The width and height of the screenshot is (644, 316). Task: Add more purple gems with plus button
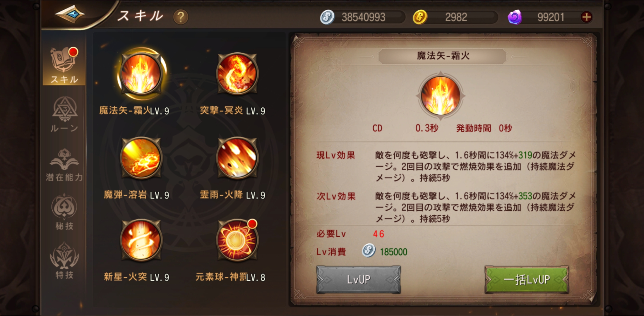tap(586, 17)
